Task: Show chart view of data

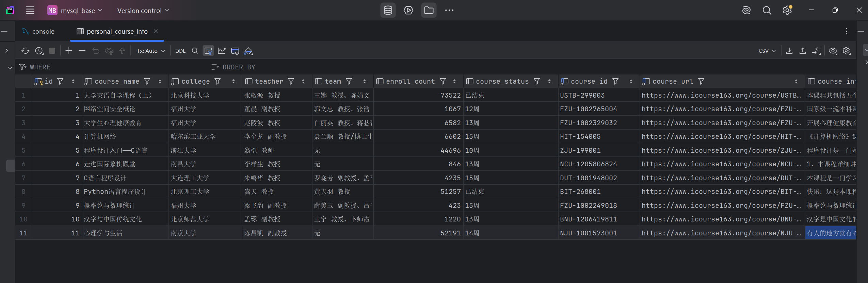Action: point(222,51)
